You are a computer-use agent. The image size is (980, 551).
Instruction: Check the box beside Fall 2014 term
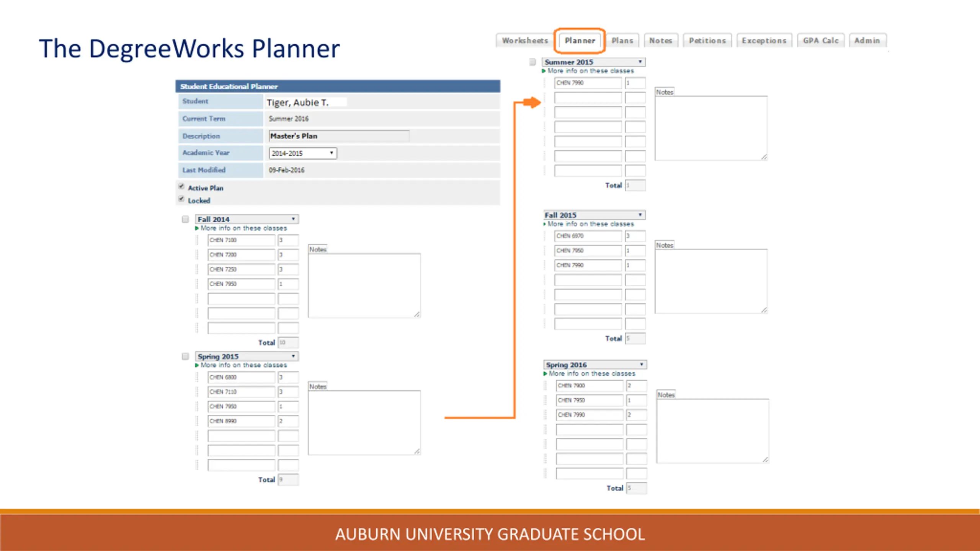[185, 219]
